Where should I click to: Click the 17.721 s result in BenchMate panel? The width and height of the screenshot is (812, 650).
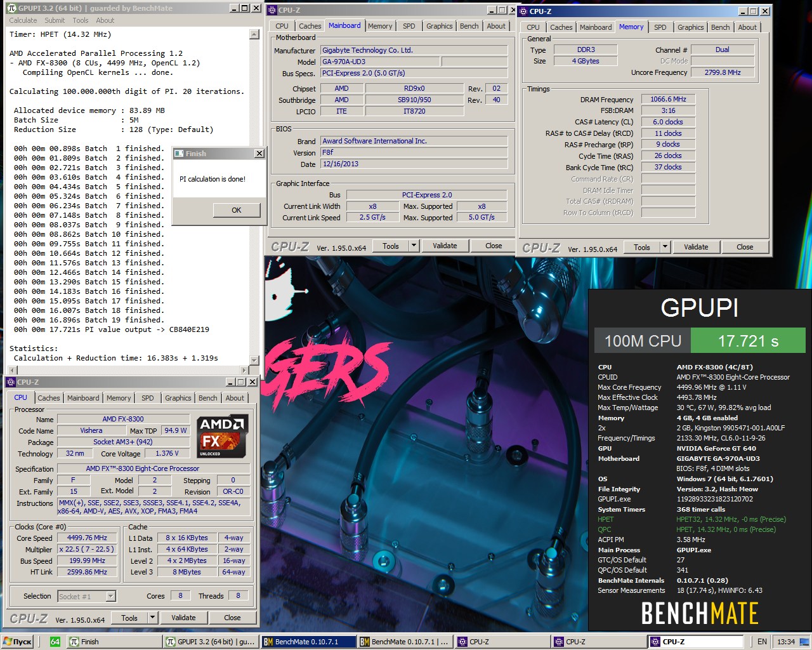[x=748, y=341]
